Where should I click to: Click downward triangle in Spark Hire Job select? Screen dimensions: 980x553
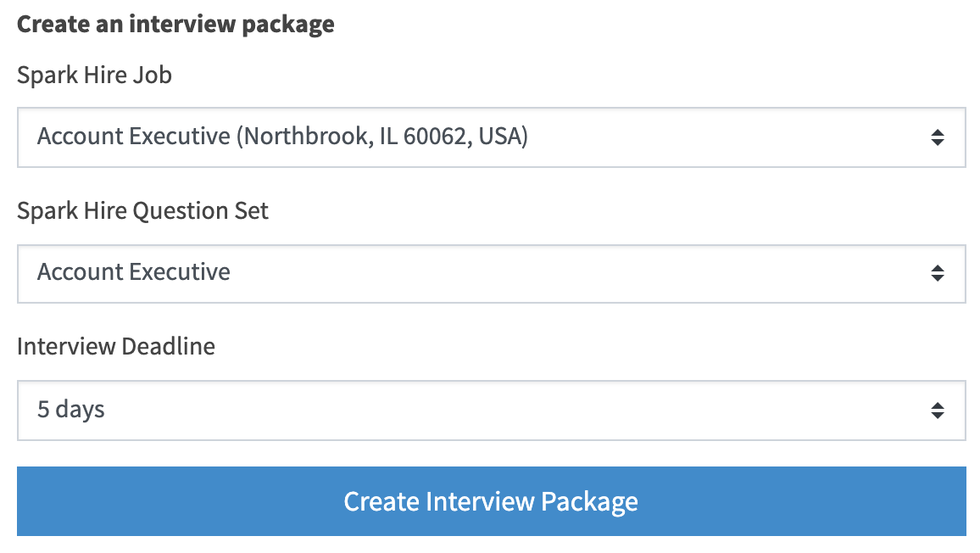tap(937, 142)
